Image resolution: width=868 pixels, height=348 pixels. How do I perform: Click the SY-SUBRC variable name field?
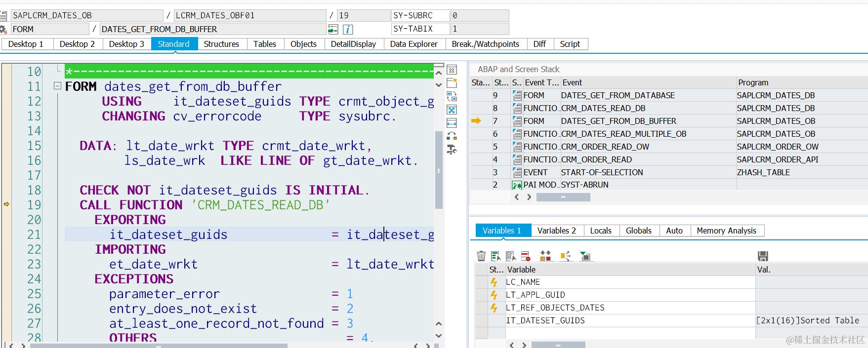pyautogui.click(x=420, y=16)
